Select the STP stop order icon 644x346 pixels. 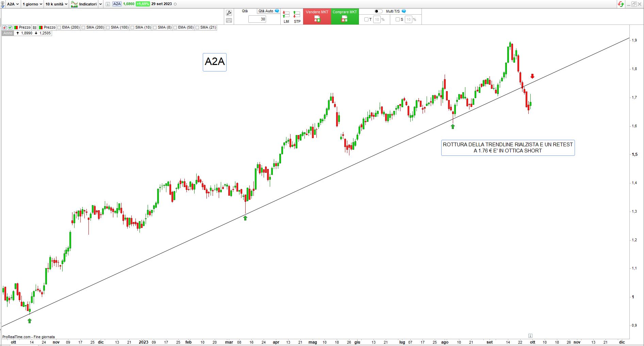[x=297, y=17]
